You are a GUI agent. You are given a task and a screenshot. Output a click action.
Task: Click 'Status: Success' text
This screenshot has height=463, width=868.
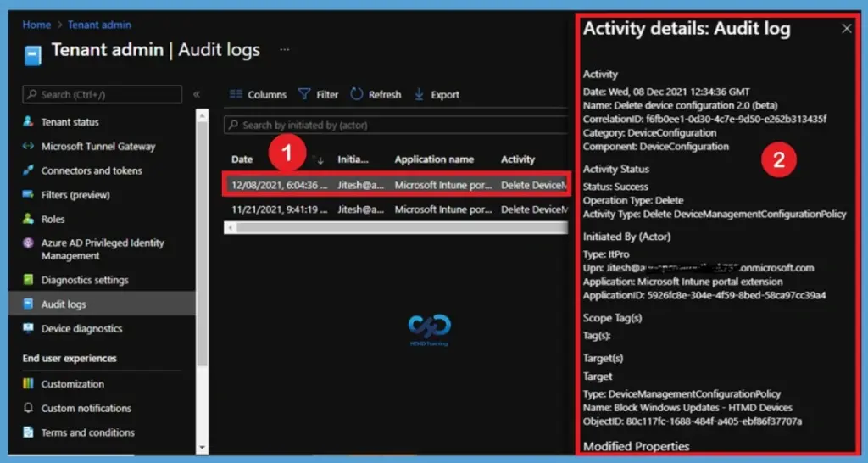click(615, 187)
